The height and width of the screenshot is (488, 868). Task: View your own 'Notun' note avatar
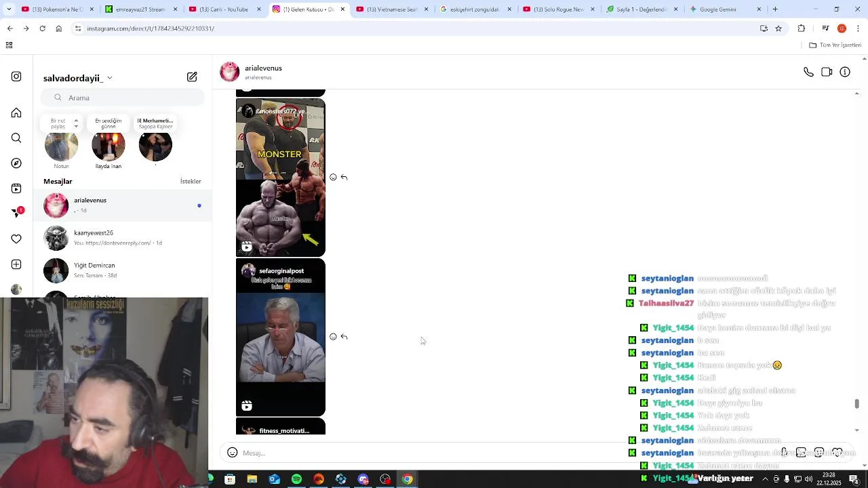point(61,144)
